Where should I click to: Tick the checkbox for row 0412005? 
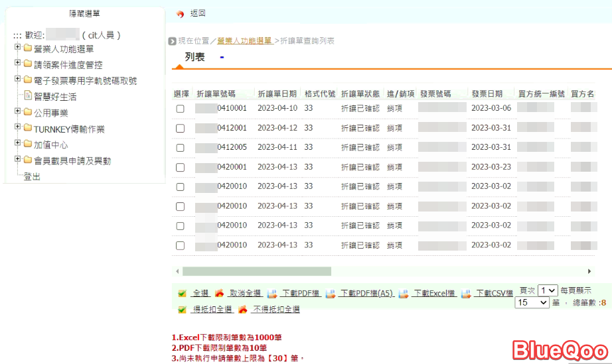[x=180, y=148]
